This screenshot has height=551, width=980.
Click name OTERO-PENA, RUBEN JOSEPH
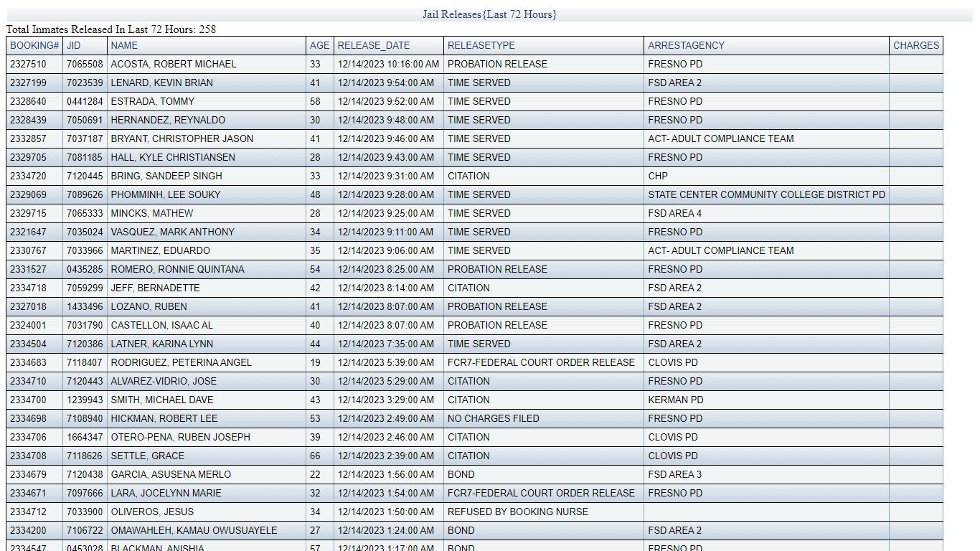(x=181, y=437)
